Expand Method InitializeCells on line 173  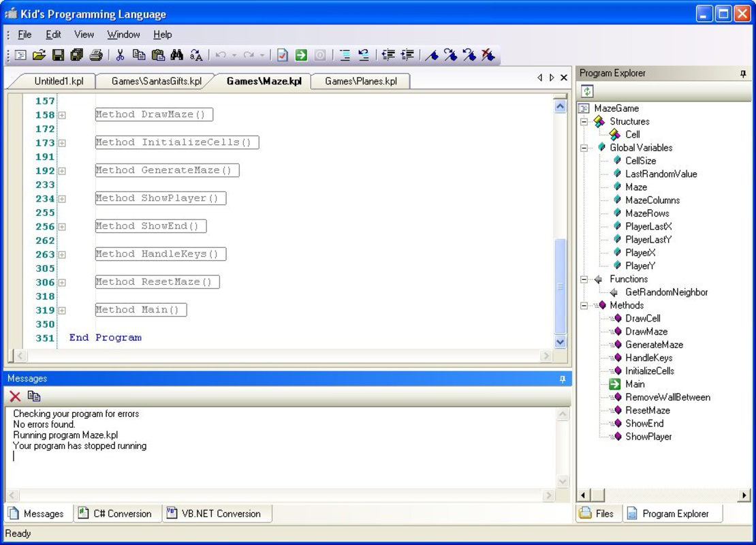(62, 143)
